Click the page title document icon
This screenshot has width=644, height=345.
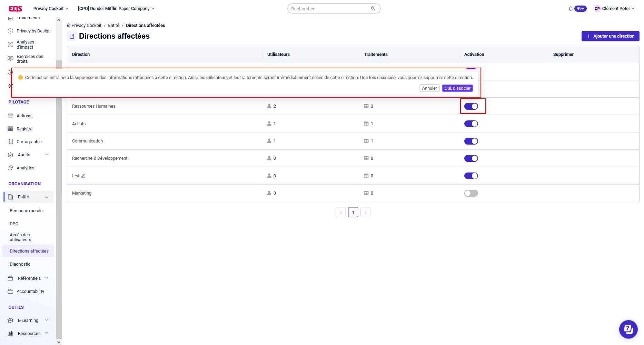click(72, 36)
